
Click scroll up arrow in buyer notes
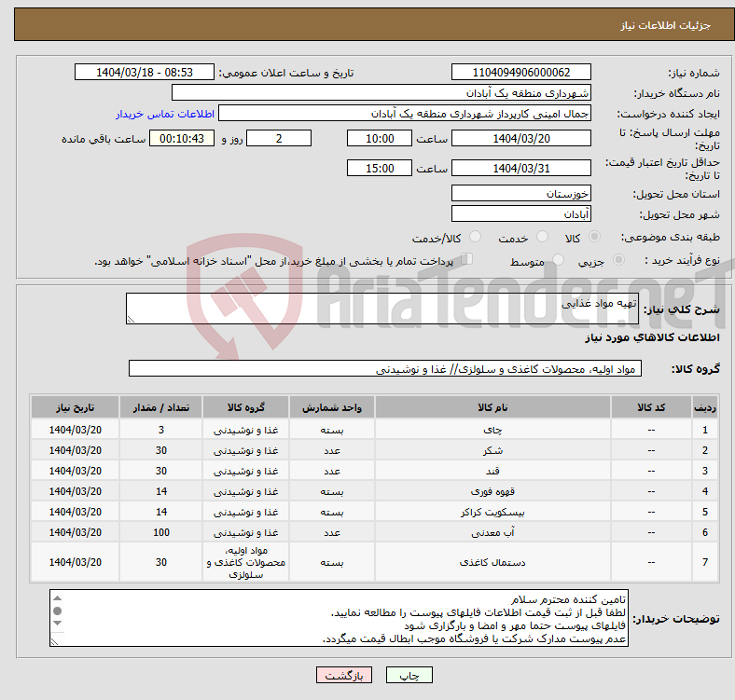click(x=57, y=597)
